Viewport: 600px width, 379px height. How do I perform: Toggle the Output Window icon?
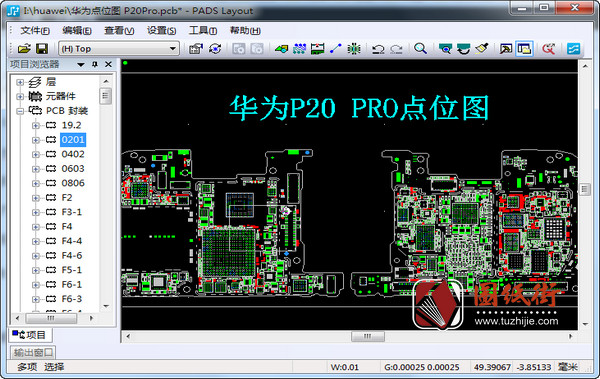[x=506, y=49]
